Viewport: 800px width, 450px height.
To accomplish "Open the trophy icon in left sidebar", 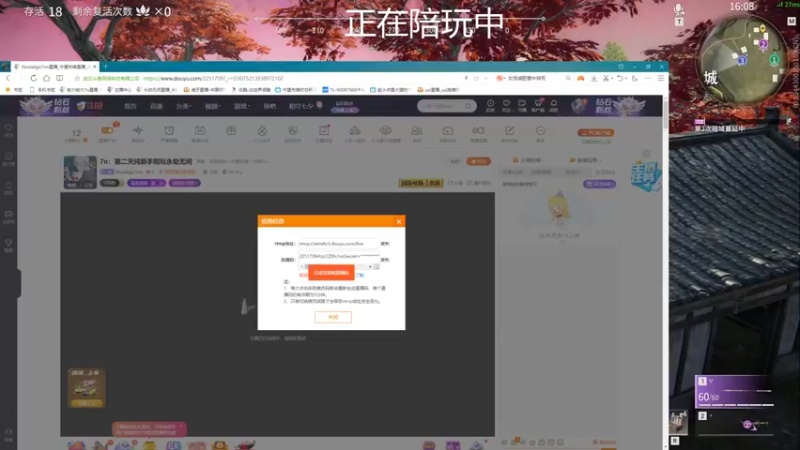I will click(x=9, y=243).
